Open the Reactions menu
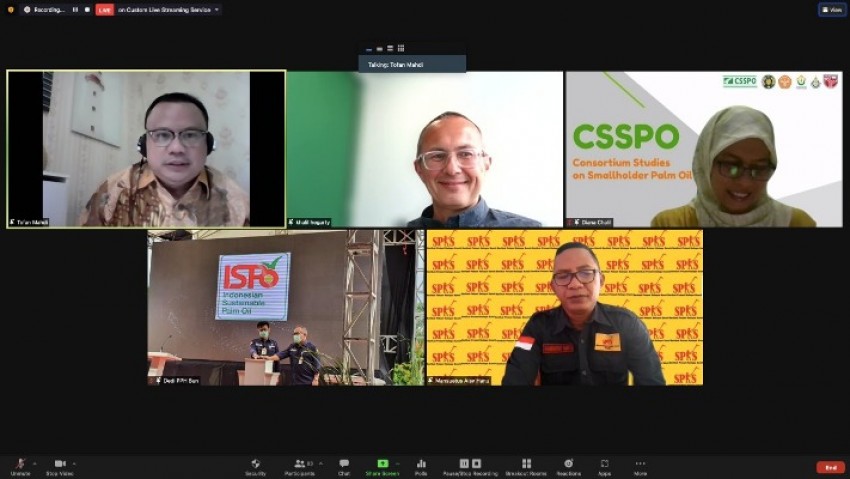The image size is (850, 479). (568, 465)
